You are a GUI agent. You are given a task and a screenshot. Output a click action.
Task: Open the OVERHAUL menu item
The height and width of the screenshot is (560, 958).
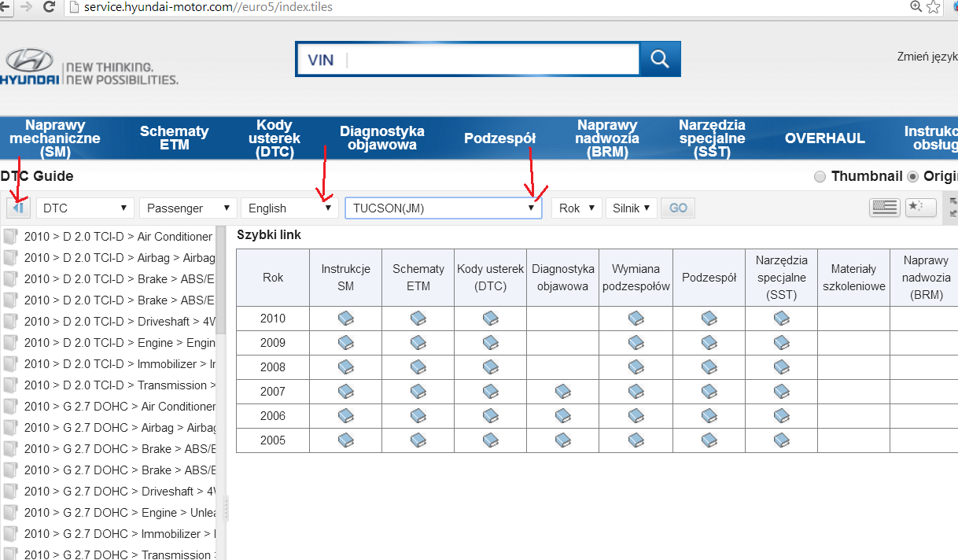point(825,138)
